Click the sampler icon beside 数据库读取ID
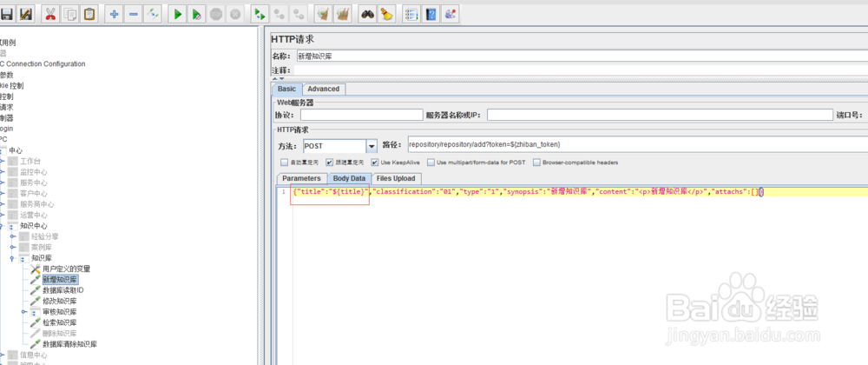 click(36, 291)
